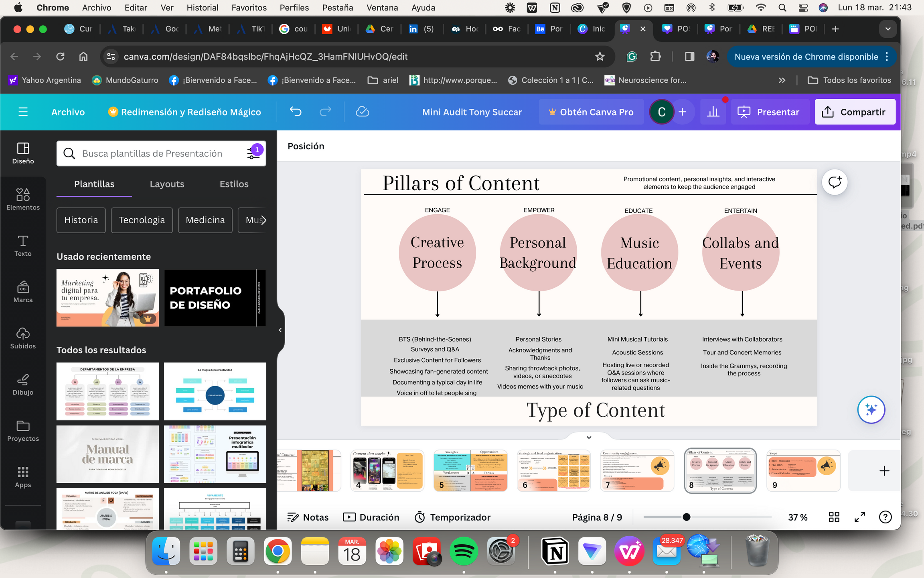Open the analytics bar chart icon

pyautogui.click(x=713, y=112)
